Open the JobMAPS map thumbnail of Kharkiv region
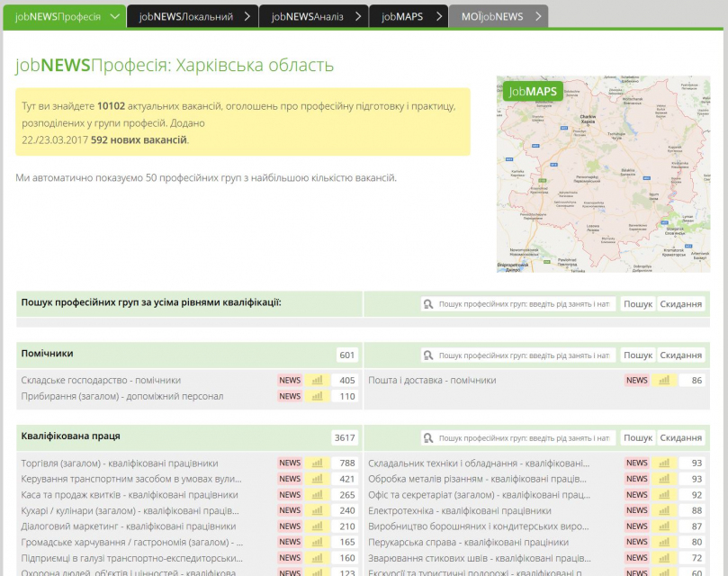The image size is (728, 576). [x=603, y=175]
